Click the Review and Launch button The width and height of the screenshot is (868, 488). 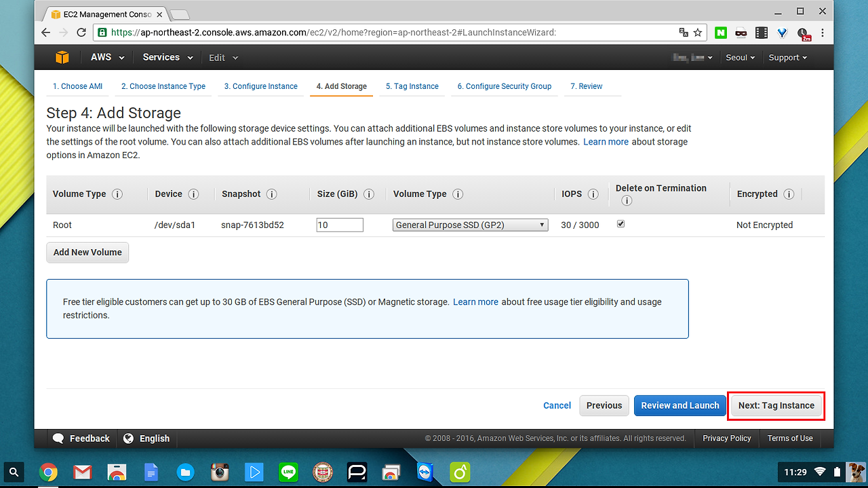pos(680,406)
